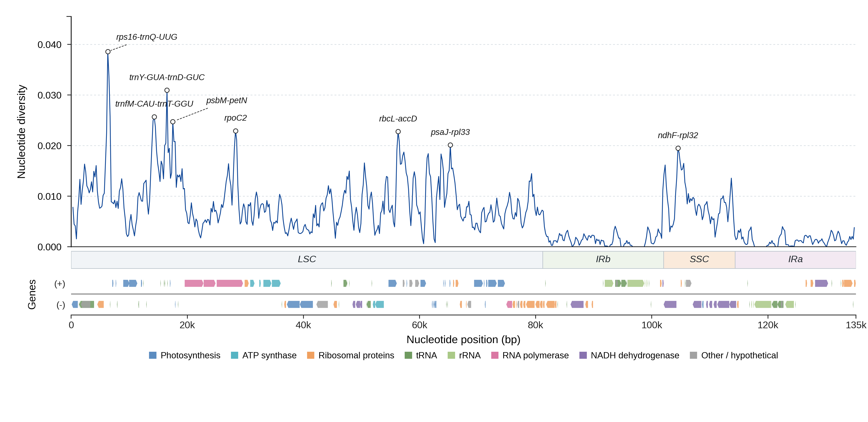Select the 100k x-axis tick label
Screen dimensions: 868x422
pos(652,325)
